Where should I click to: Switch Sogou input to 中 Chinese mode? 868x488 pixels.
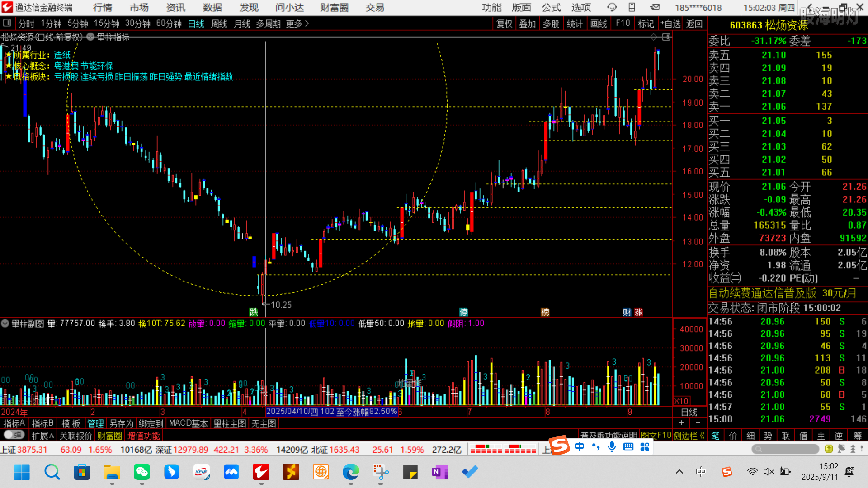pyautogui.click(x=579, y=447)
